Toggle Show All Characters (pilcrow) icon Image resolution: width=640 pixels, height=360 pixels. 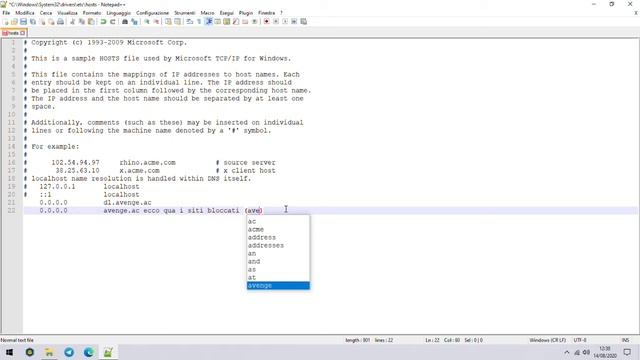(x=199, y=22)
